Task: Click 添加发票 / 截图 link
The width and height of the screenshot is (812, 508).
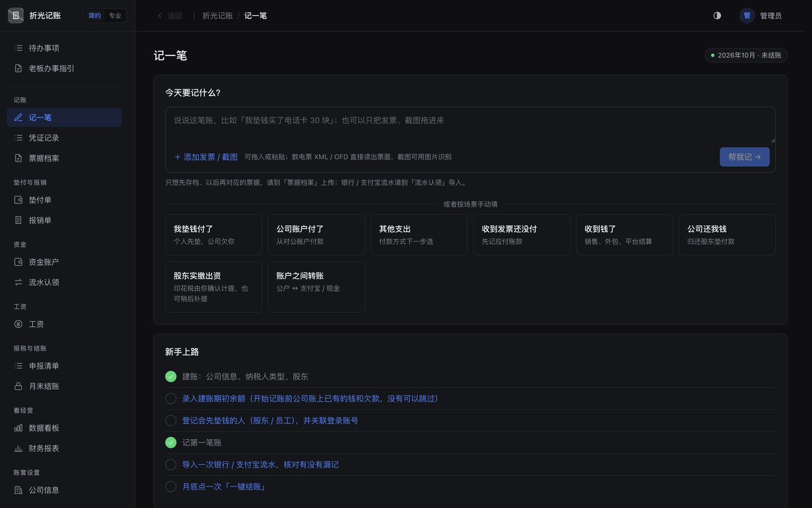Action: (x=206, y=157)
